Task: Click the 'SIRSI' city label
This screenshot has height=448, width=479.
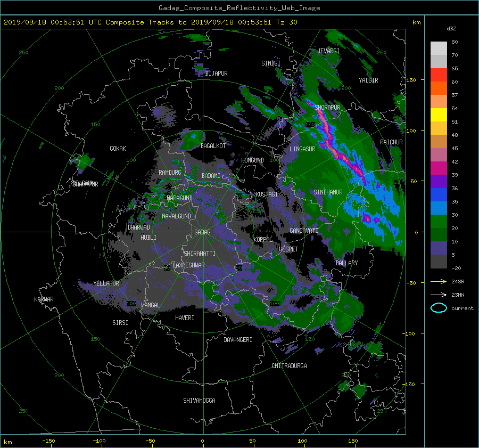Action: pyautogui.click(x=120, y=323)
